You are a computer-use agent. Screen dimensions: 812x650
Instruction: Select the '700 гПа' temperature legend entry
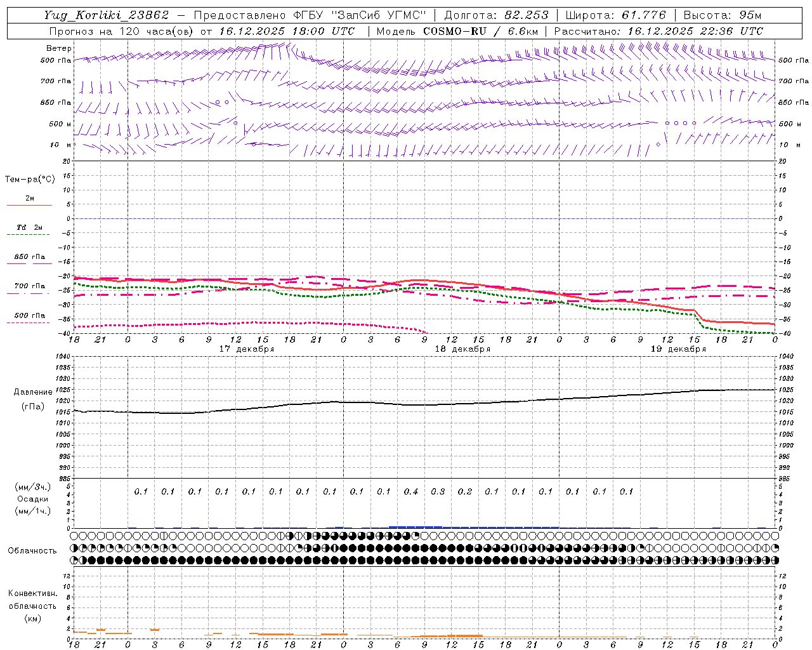(30, 286)
